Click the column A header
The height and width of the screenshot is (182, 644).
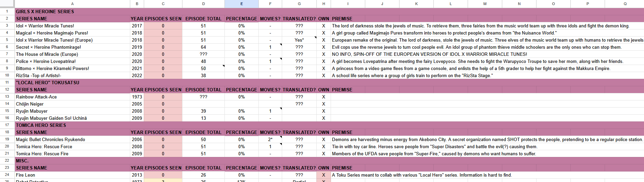click(x=72, y=4)
